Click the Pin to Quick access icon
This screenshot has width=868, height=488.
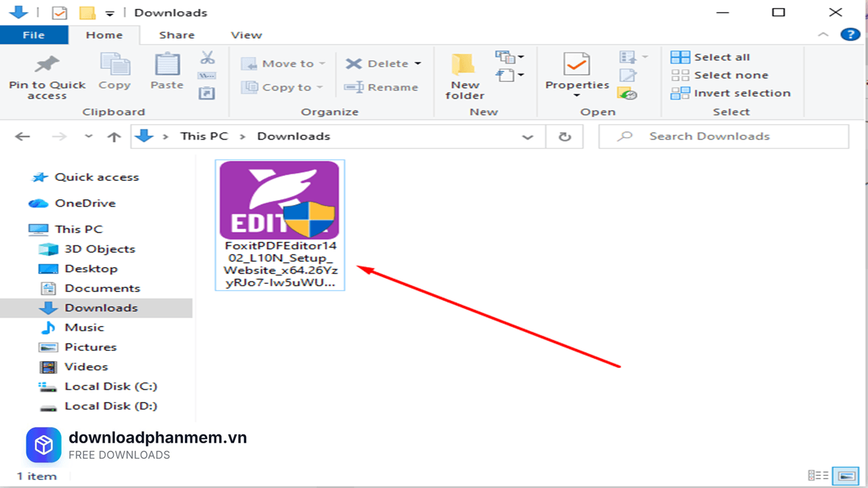point(47,65)
